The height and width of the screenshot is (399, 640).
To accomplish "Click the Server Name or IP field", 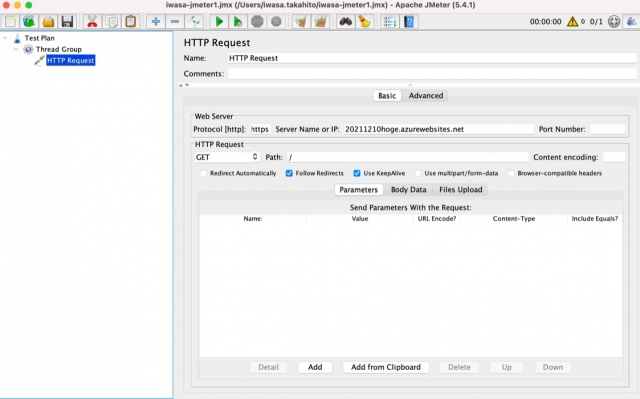I will pos(438,129).
